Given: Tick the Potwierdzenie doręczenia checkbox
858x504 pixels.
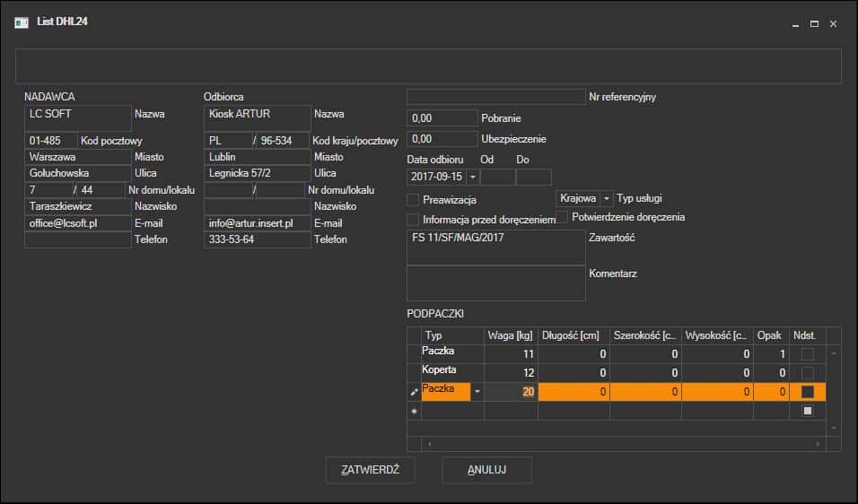Looking at the screenshot, I should [x=562, y=217].
